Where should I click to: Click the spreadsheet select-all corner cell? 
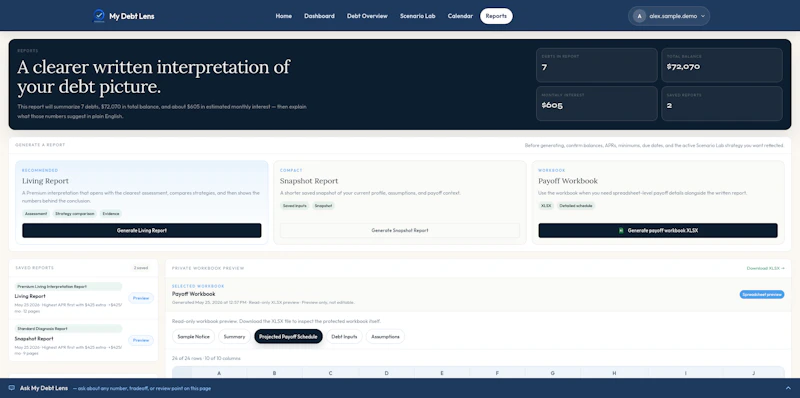(182, 374)
